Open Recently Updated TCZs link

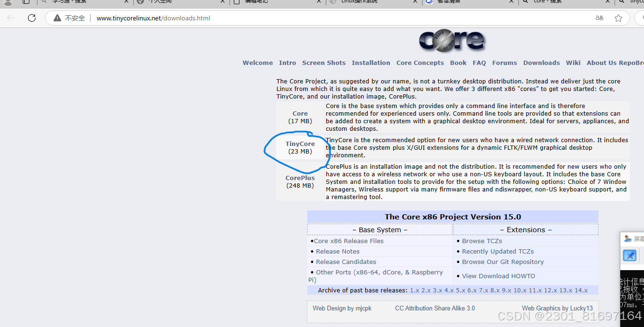click(498, 251)
